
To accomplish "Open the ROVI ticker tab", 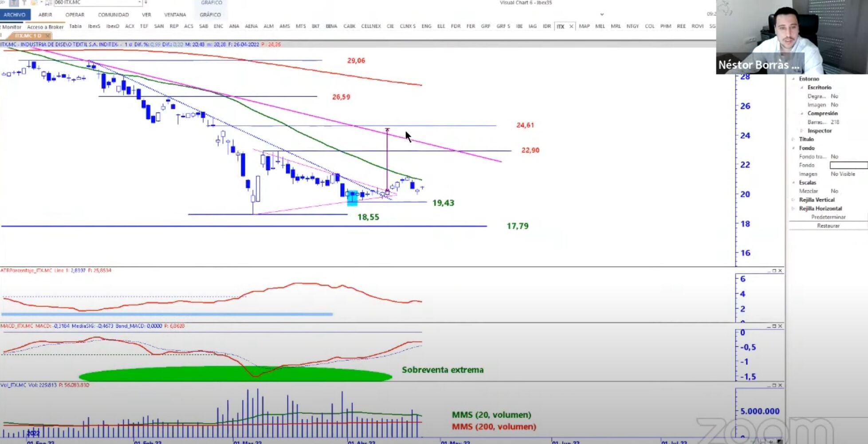I will [x=697, y=26].
